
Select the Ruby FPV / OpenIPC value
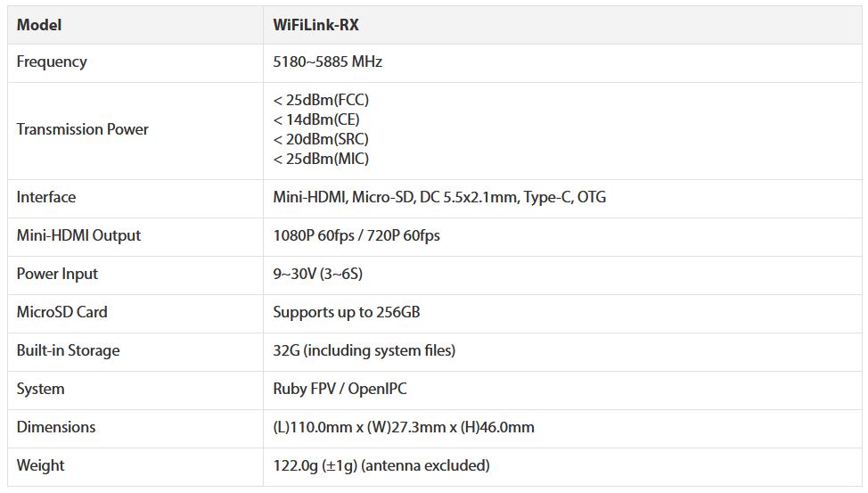[340, 389]
